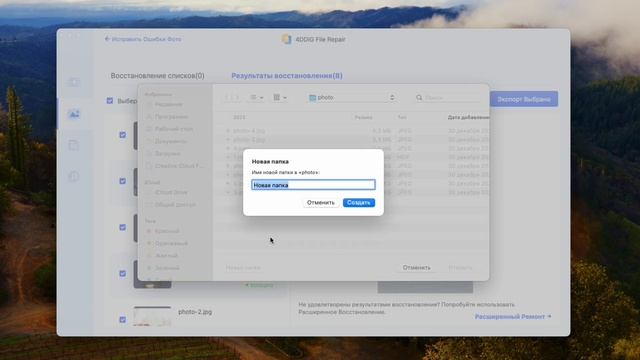
Task: Open the Расширенный Ремонт link
Action: (513, 317)
